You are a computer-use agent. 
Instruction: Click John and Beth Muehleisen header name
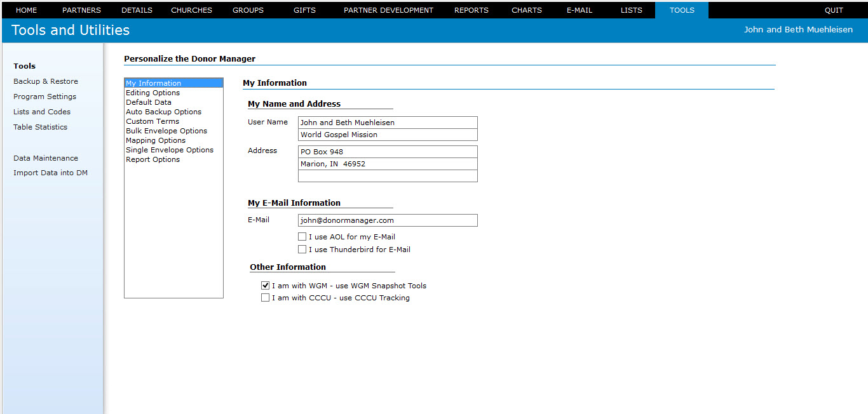tap(798, 30)
